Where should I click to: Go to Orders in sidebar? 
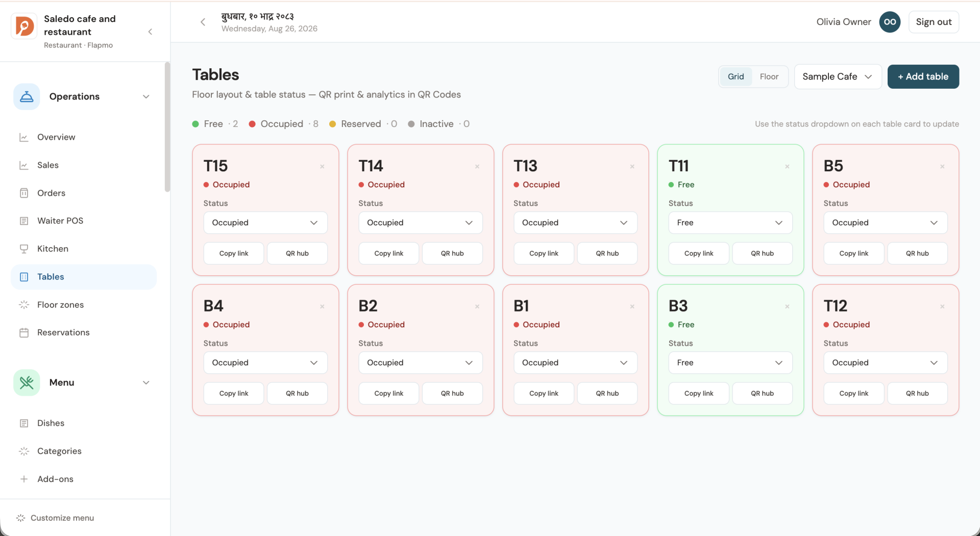coord(84,193)
